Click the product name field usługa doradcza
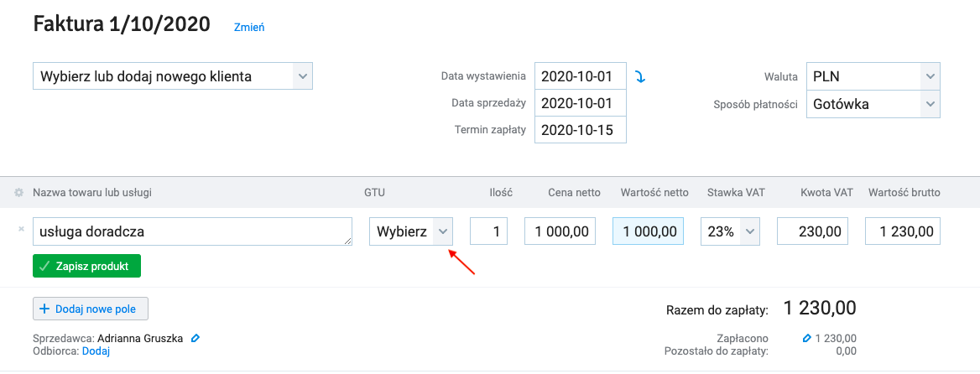Viewport: 980px width, 374px height. click(192, 231)
